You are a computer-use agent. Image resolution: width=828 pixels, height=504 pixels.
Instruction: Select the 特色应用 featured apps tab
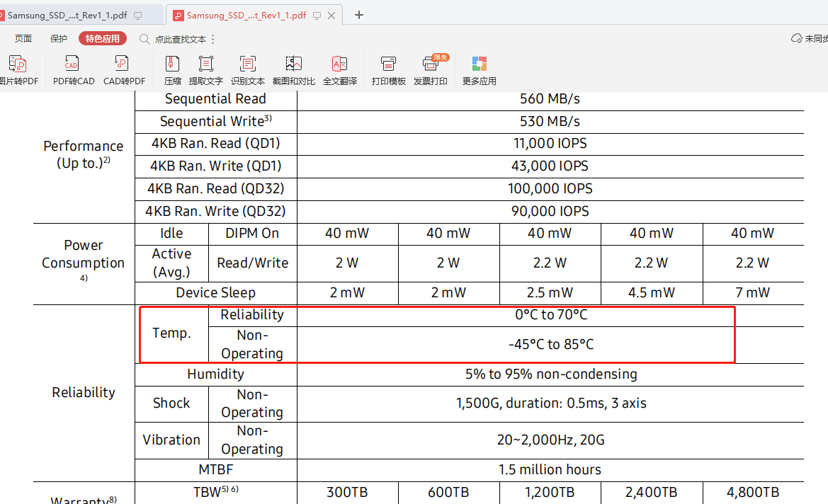click(x=103, y=38)
